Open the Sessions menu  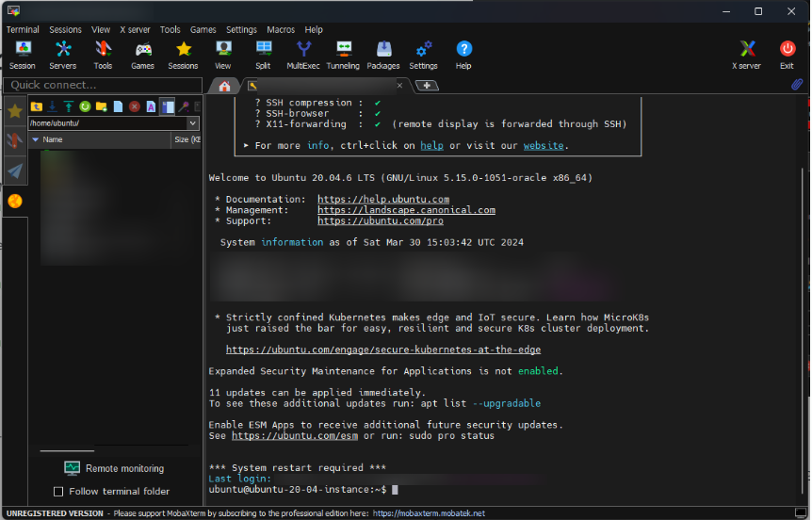[x=65, y=29]
